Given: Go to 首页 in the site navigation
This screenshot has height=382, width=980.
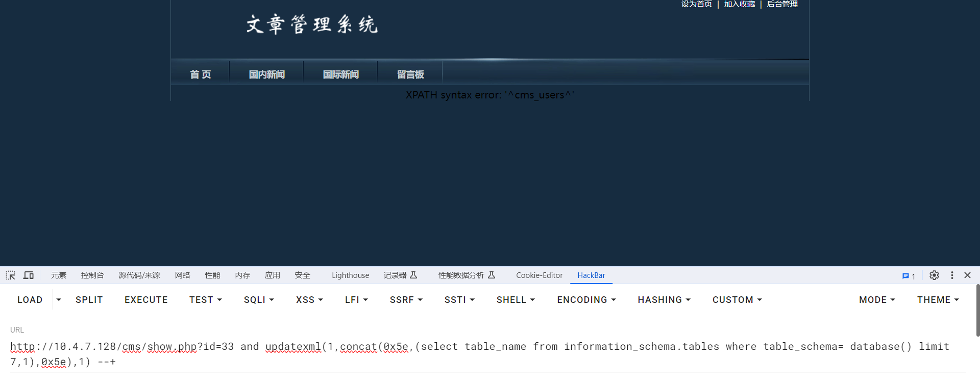Looking at the screenshot, I should pyautogui.click(x=201, y=74).
